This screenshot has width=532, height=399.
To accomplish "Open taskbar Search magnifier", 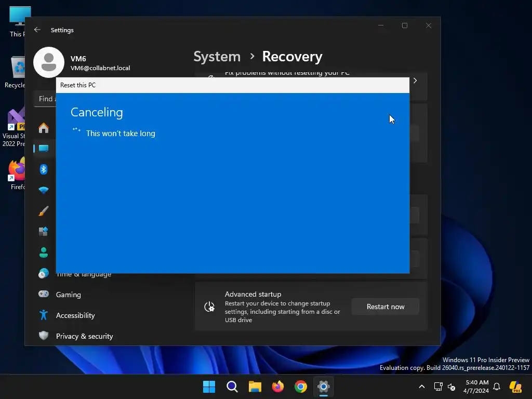I will (232, 387).
